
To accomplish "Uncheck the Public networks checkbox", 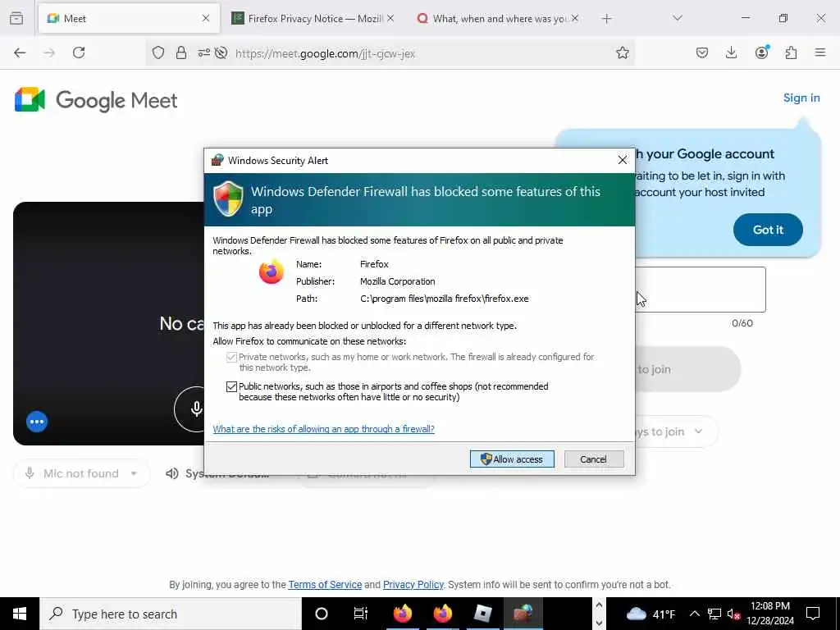I will point(231,386).
